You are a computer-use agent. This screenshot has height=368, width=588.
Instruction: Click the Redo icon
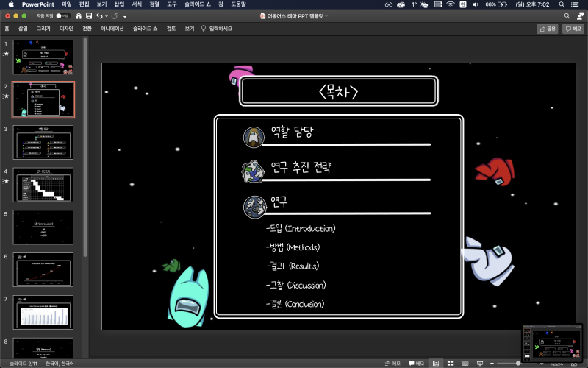[x=115, y=16]
